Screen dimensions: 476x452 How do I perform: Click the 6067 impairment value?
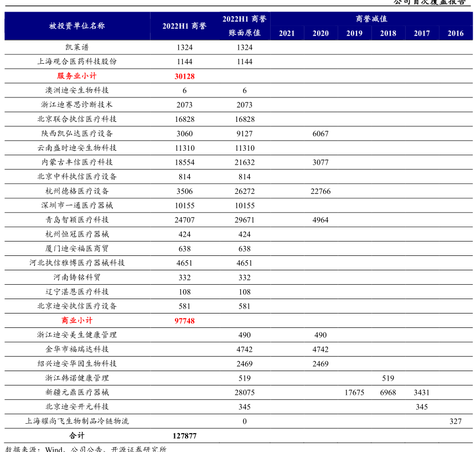click(320, 133)
